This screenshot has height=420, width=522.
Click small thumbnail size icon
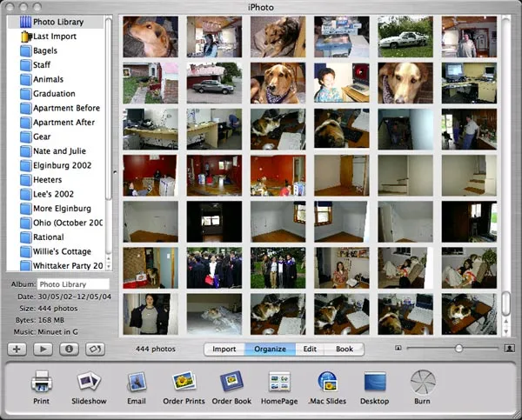coord(398,348)
